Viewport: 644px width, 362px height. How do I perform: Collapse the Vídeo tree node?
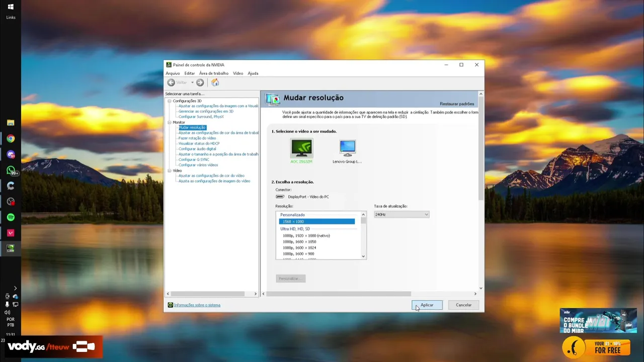tap(170, 170)
